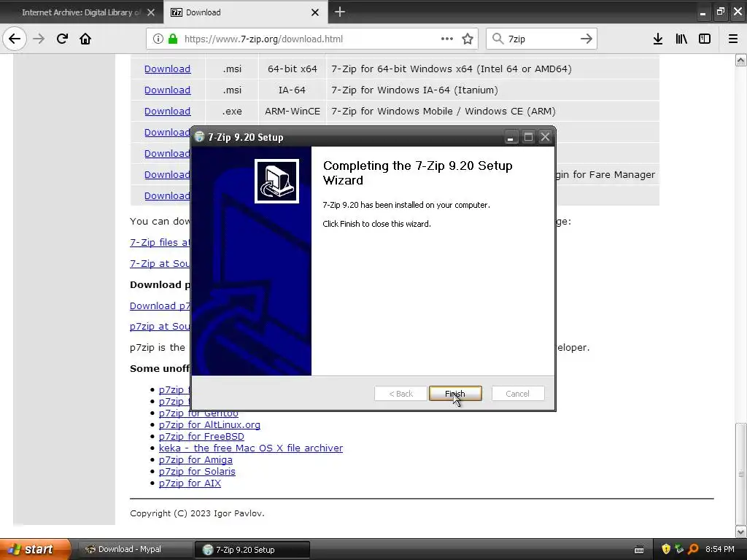Click the page scrollbar down arrow

(741, 532)
